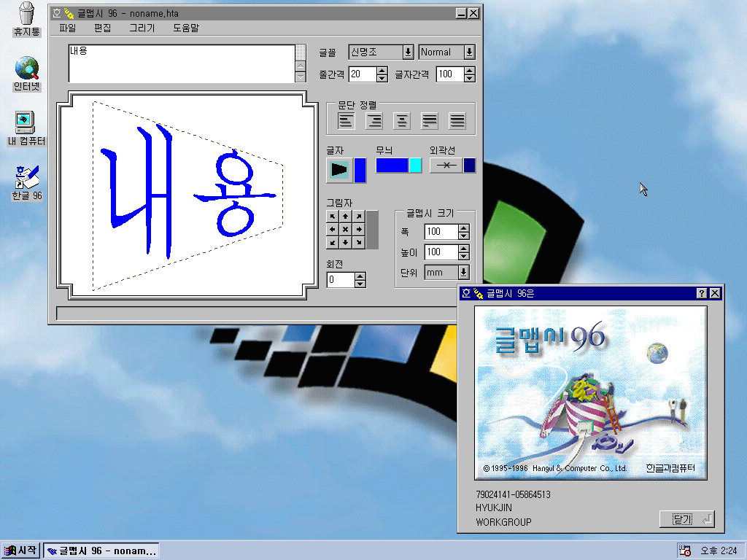Click the blue 무늬 pattern color swatch
747x560 pixels.
pyautogui.click(x=392, y=166)
